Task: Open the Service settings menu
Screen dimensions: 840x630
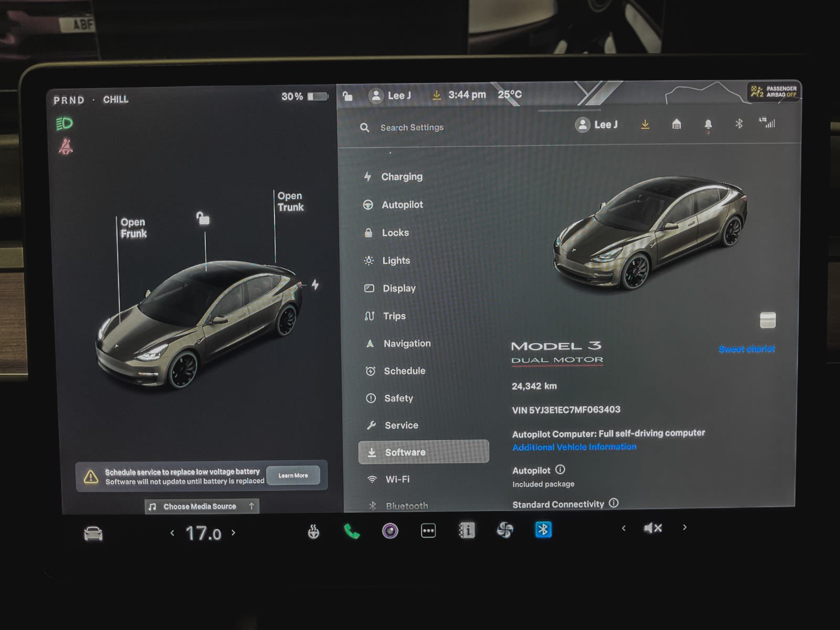Action: [392, 425]
